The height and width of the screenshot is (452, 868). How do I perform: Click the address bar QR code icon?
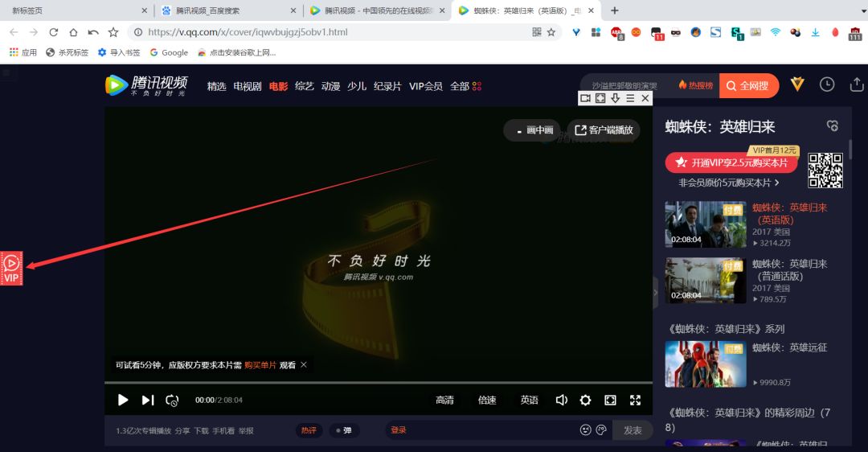click(x=536, y=32)
